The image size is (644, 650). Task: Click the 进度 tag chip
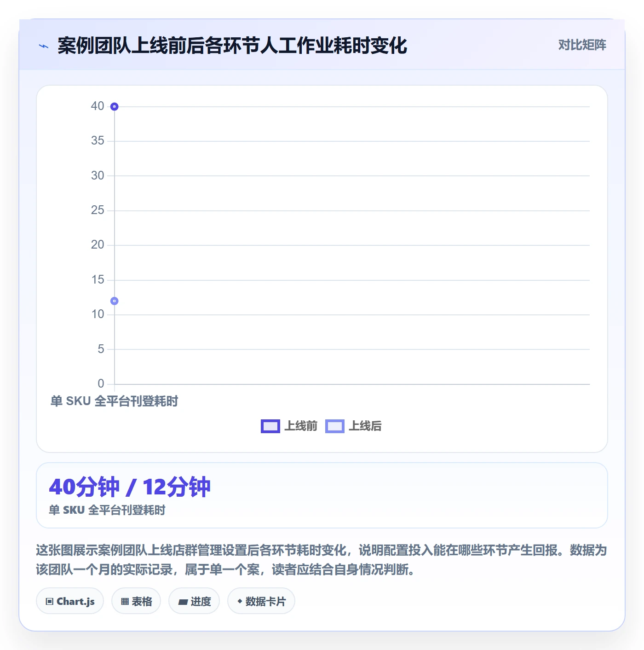194,601
